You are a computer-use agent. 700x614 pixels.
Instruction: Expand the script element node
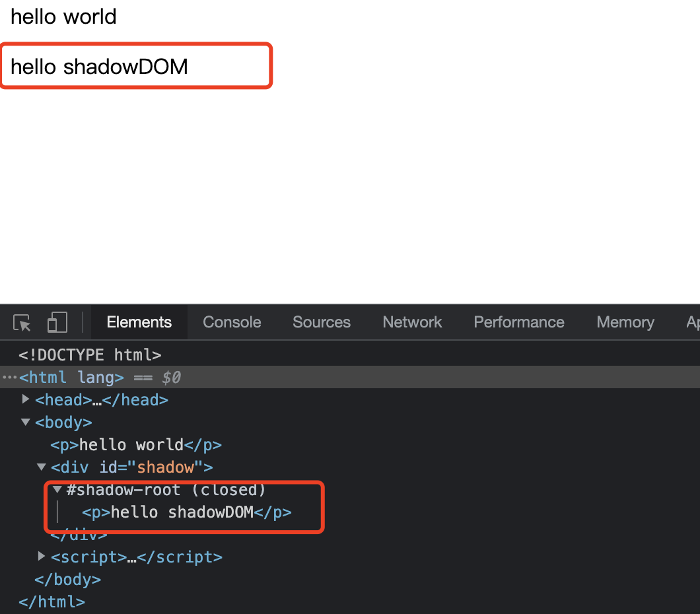tap(42, 556)
